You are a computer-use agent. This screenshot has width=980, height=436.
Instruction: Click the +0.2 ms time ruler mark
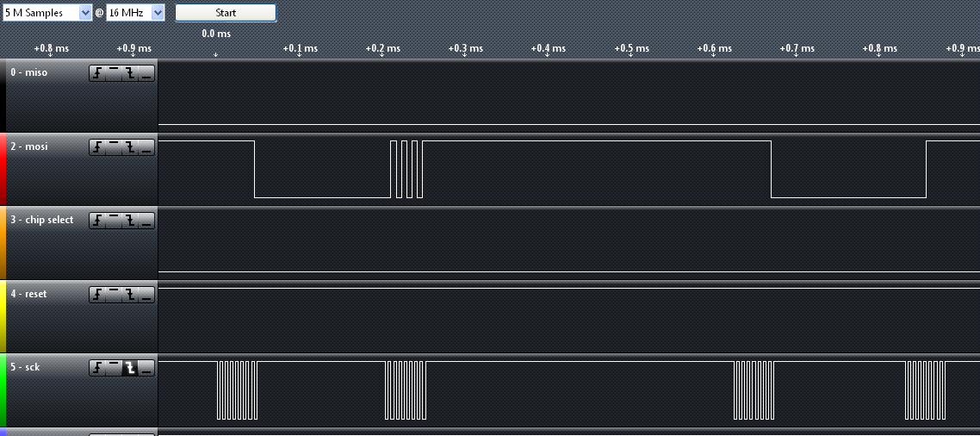[x=382, y=48]
